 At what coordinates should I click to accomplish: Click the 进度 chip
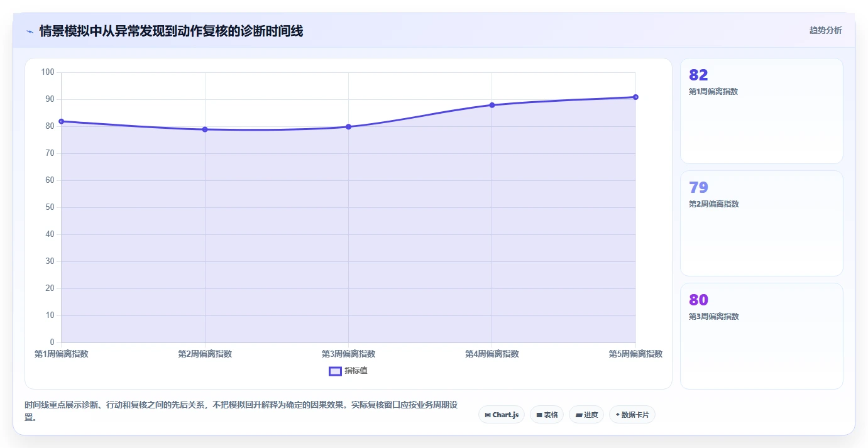coord(586,415)
